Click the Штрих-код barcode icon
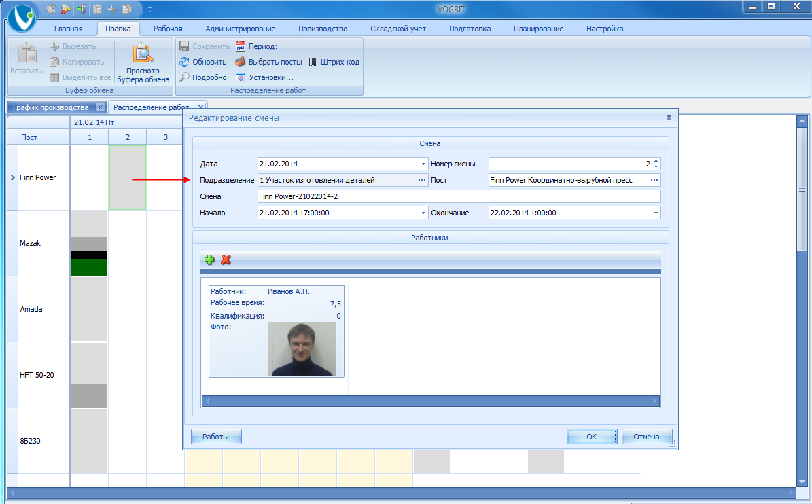The image size is (812, 504). point(313,62)
